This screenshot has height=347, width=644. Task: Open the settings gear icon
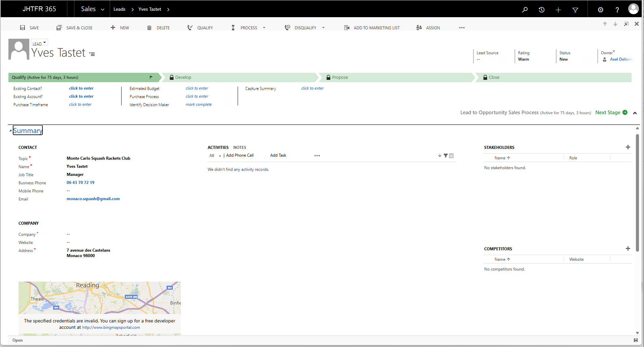[601, 10]
